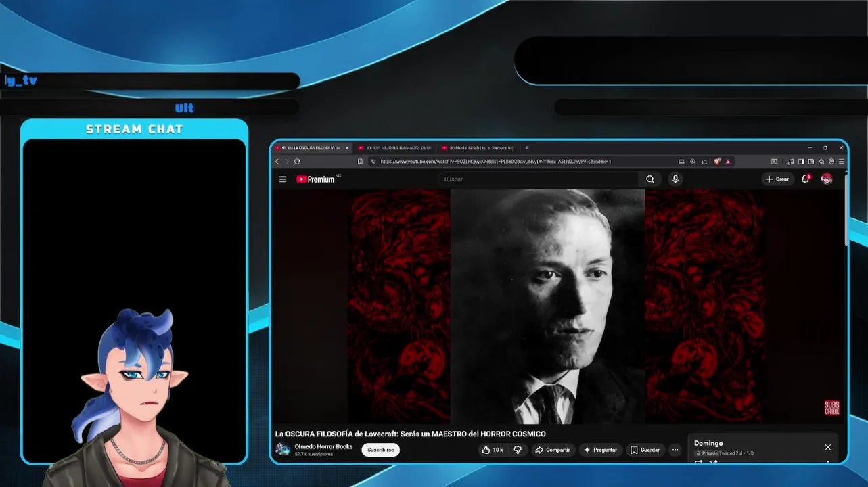Open Brave Rewards triangle icon
The width and height of the screenshot is (868, 487).
tap(728, 162)
